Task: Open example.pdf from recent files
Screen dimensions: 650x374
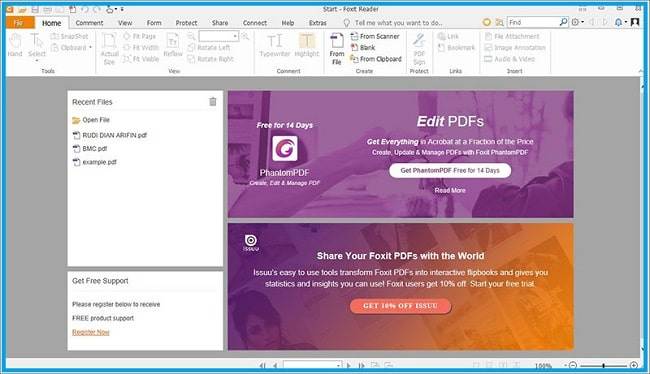Action: (x=95, y=162)
